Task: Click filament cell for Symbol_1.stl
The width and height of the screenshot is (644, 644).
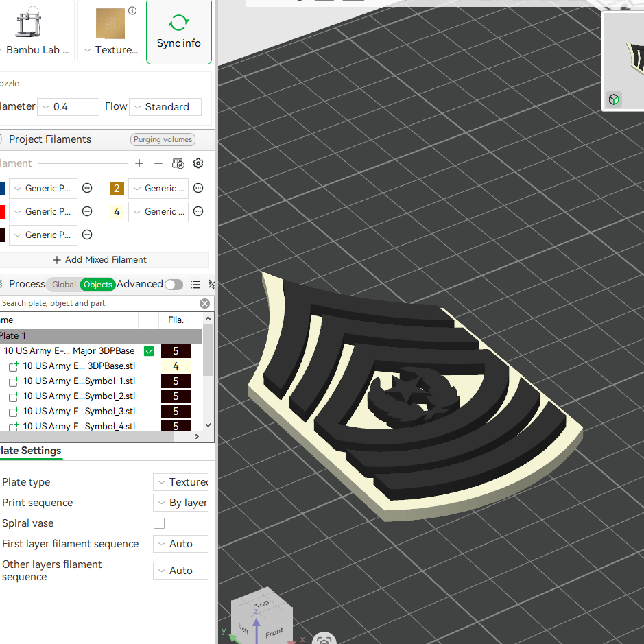Action: pos(176,381)
